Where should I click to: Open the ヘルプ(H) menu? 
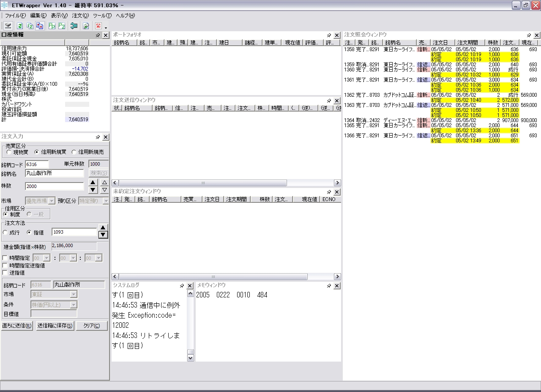(126, 16)
